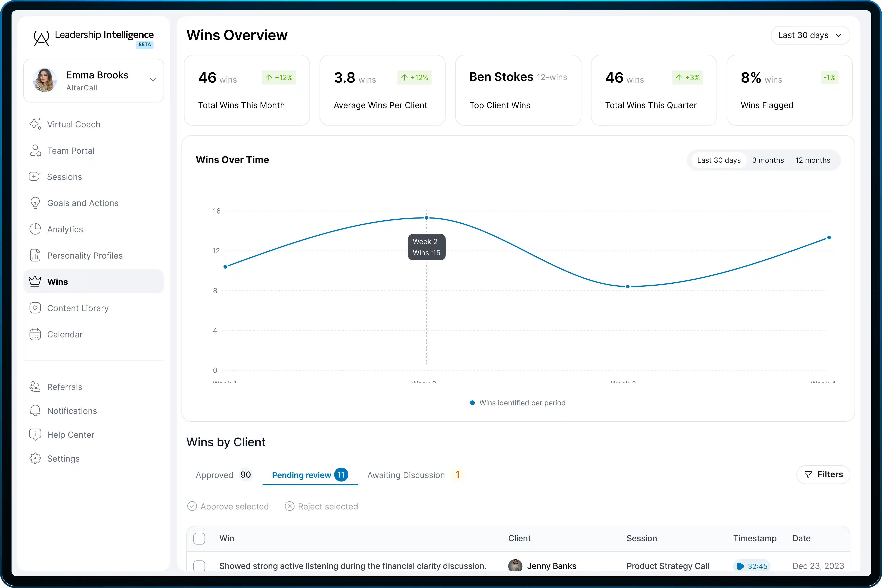The width and height of the screenshot is (882, 588).
Task: Click the Reject selected button
Action: point(321,506)
